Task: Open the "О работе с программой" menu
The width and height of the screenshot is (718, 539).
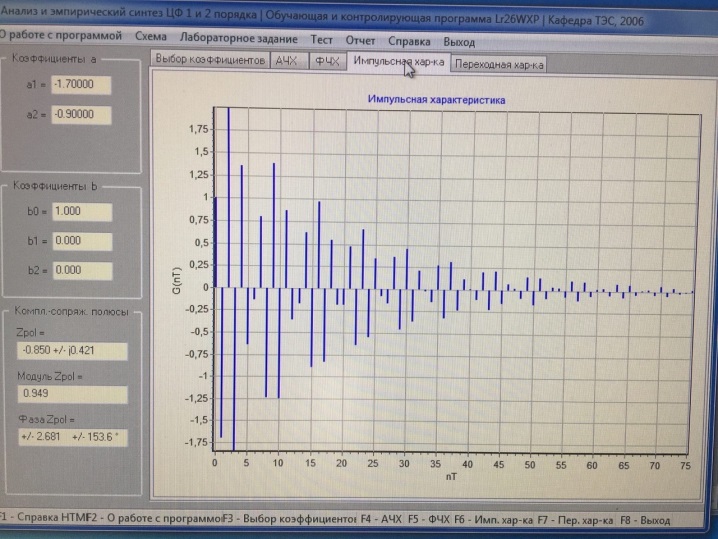Action: point(60,35)
